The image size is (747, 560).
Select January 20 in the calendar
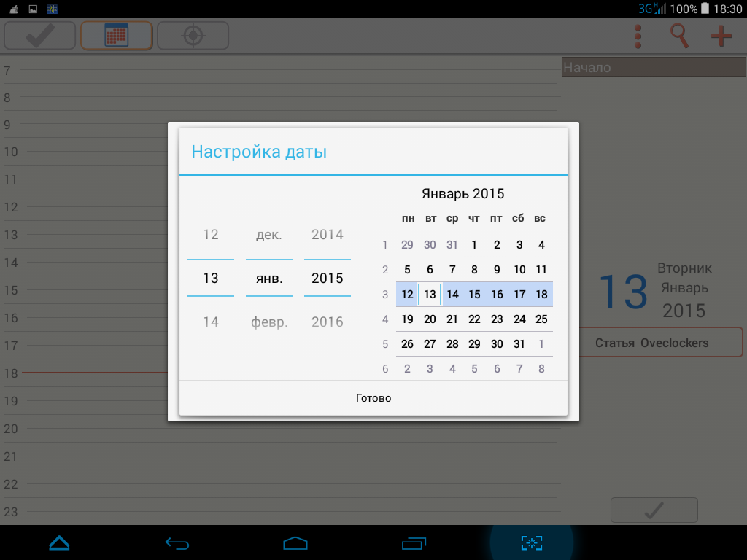pyautogui.click(x=430, y=319)
